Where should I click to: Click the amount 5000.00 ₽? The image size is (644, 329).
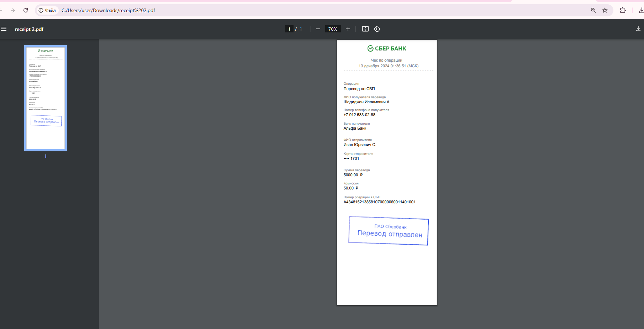353,175
